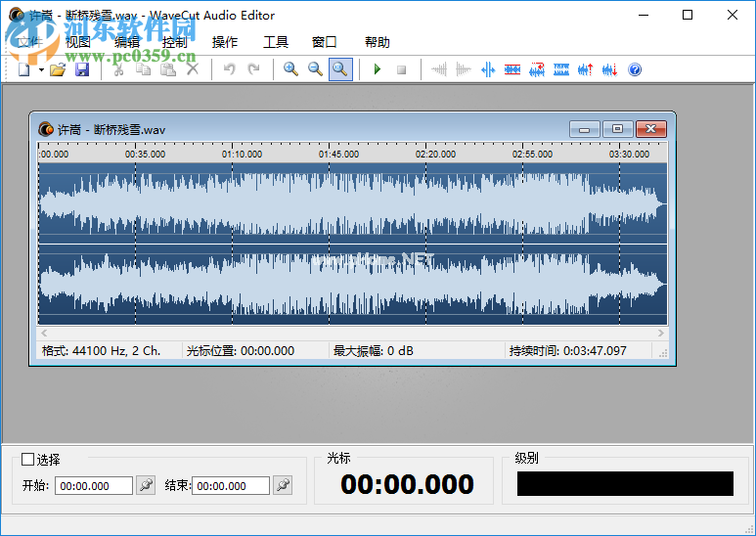Click the reverse waveform icon with red arrow

click(537, 69)
